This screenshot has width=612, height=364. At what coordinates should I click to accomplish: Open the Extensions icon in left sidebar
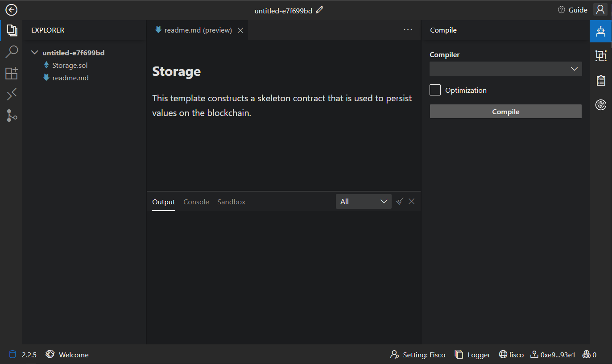12,73
